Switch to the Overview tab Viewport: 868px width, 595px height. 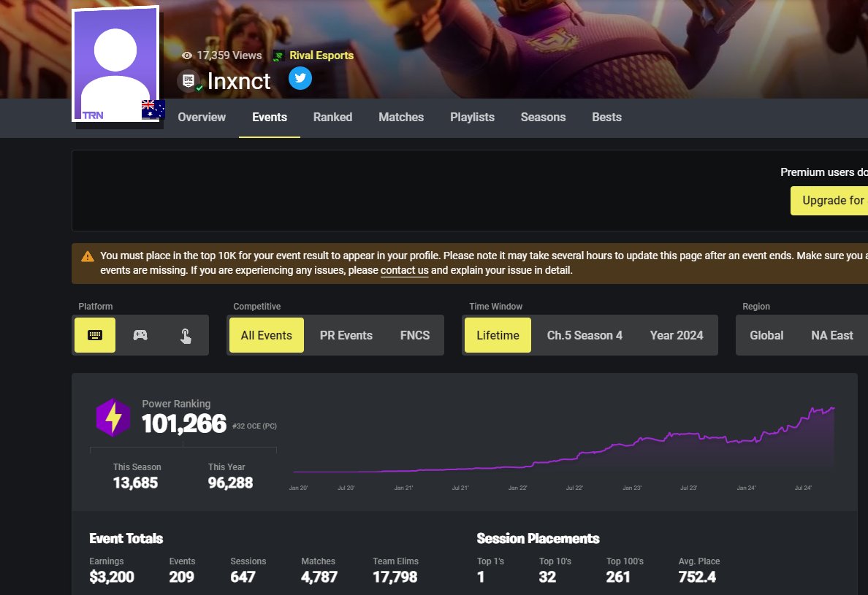point(202,118)
